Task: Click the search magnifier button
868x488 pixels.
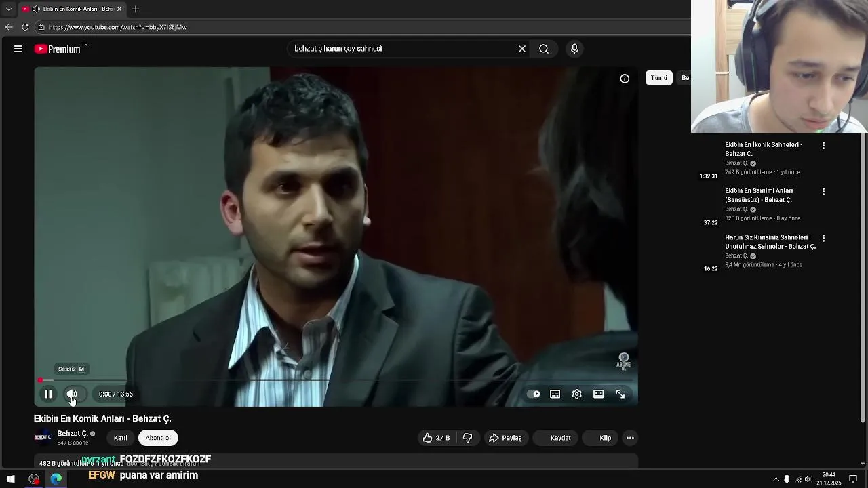Action: click(544, 49)
